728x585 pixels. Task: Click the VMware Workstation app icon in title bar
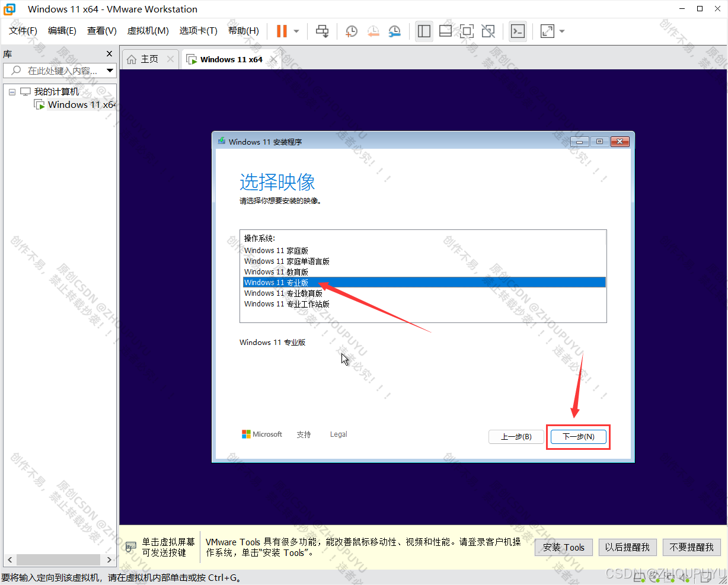click(x=9, y=9)
